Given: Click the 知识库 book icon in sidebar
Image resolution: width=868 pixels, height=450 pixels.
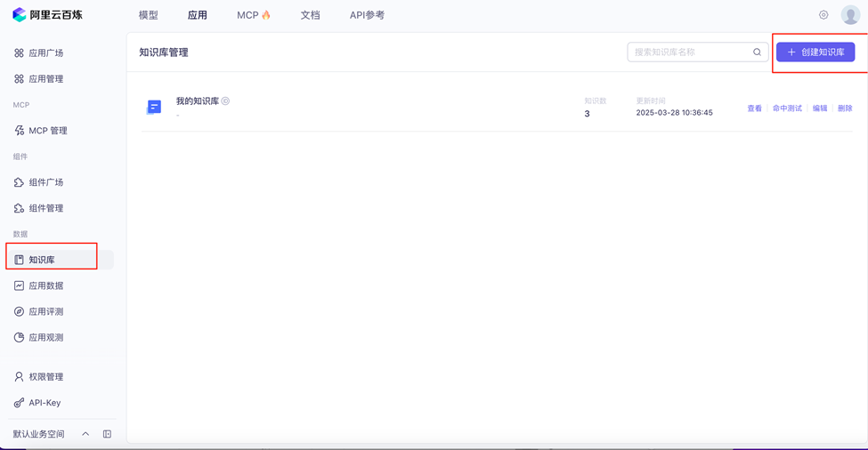Looking at the screenshot, I should [x=19, y=260].
